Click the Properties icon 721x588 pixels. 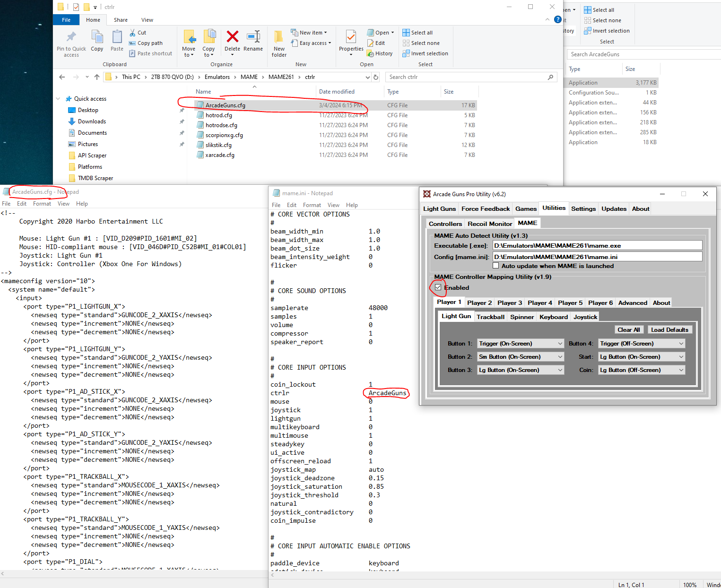point(351,37)
